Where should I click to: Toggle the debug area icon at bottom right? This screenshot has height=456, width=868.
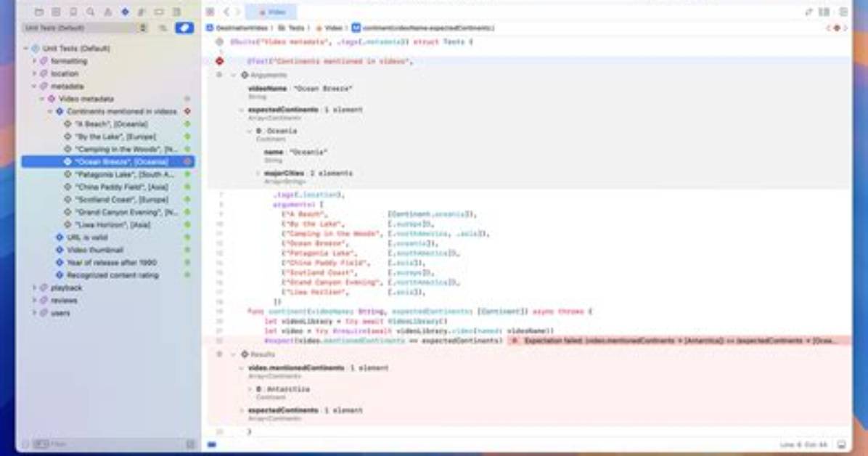point(841,444)
